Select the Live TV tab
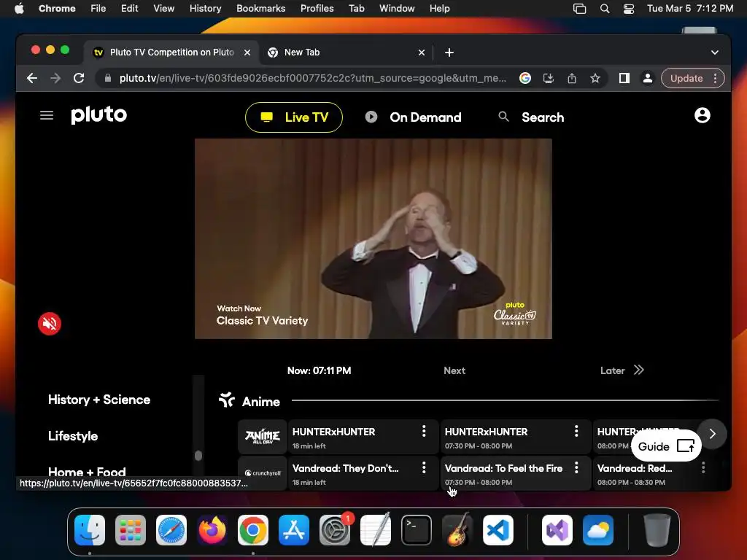747x560 pixels. tap(294, 117)
